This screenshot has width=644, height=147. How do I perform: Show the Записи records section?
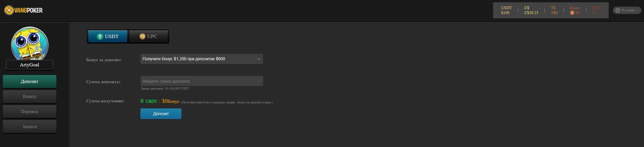coord(30,127)
